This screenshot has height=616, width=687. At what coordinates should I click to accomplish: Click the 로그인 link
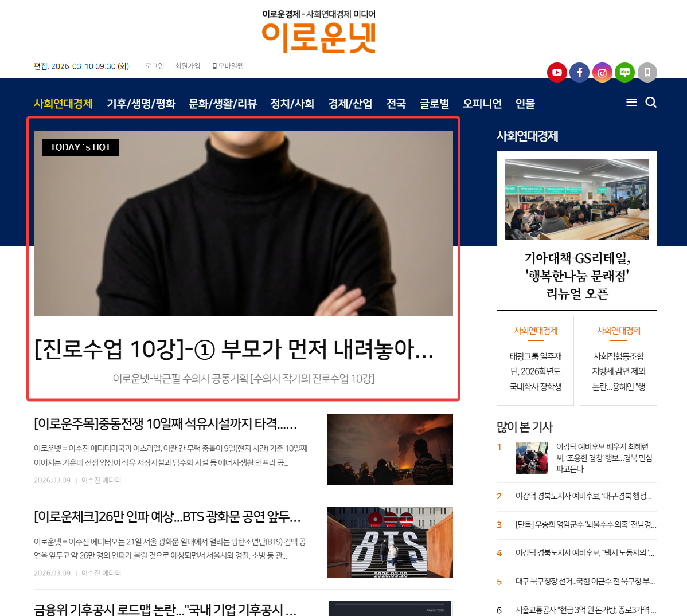point(155,66)
